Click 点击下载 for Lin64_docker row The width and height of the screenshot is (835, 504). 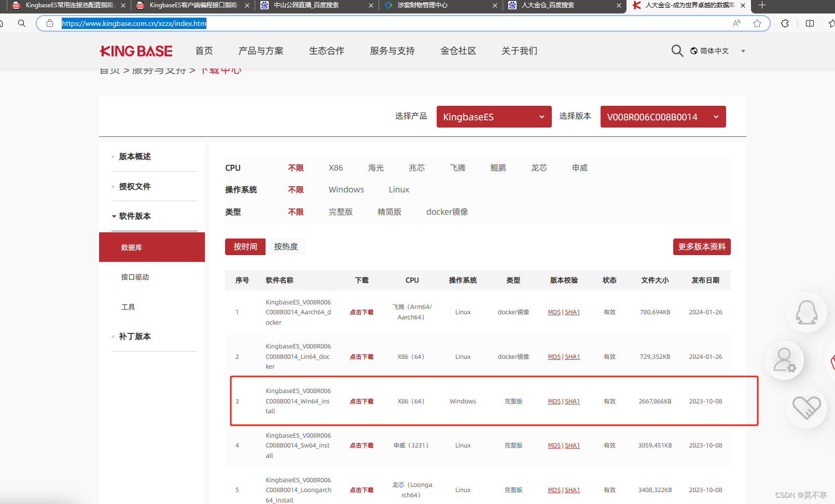point(361,357)
